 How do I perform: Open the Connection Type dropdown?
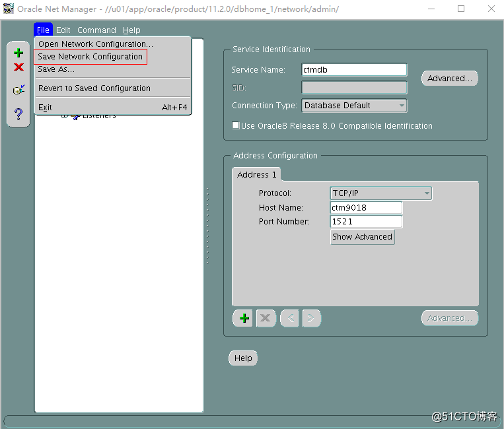tap(354, 106)
